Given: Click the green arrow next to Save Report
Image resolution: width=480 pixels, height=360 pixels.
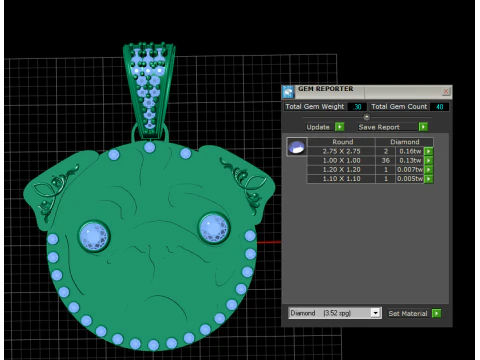Looking at the screenshot, I should pyautogui.click(x=423, y=127).
